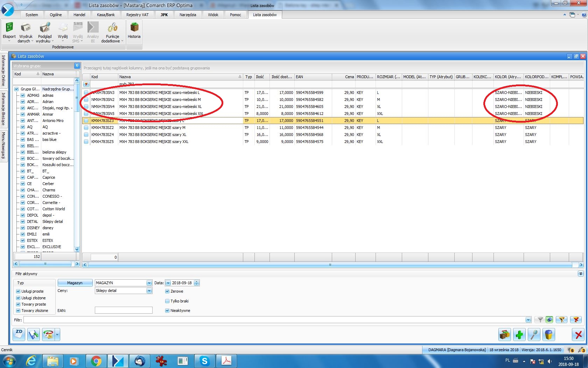Expand the Sklepy detal price dropdown
The width and height of the screenshot is (588, 368).
149,291
